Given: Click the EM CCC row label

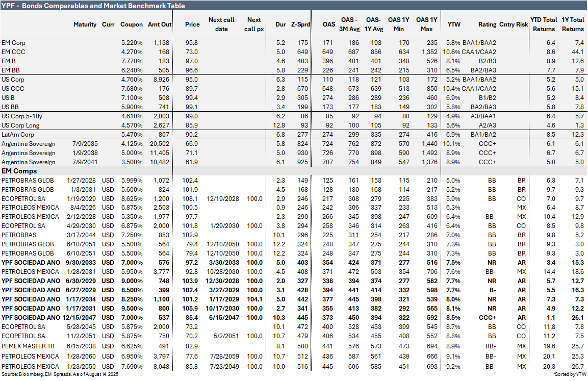Looking at the screenshot, I should point(13,52).
